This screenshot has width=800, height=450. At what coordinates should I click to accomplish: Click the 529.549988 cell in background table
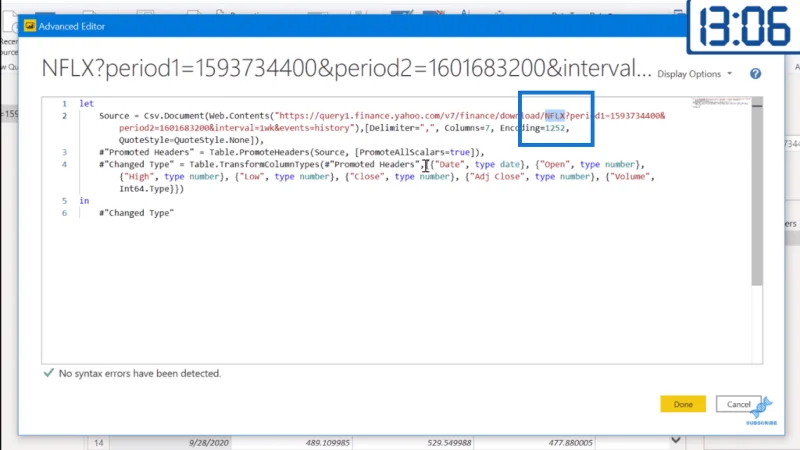[449, 443]
